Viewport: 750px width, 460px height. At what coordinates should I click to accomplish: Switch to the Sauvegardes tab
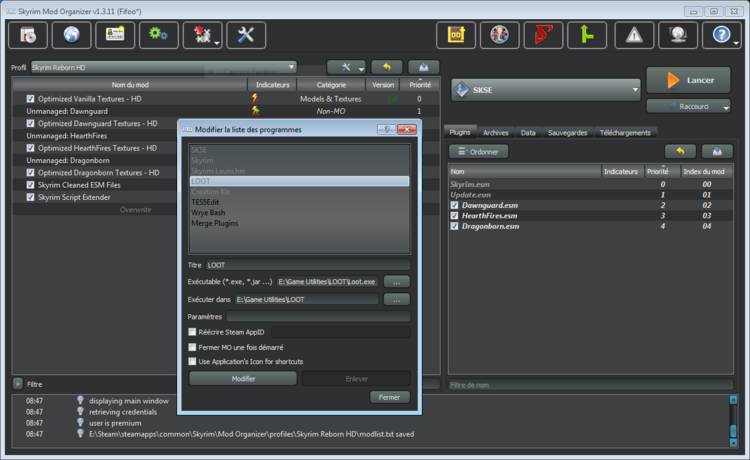pos(568,133)
